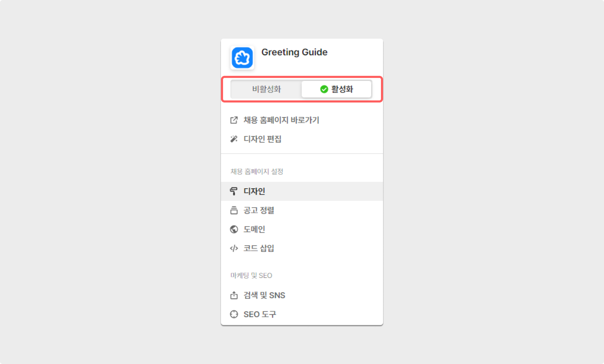Open the 공고 정렬 menu item

click(259, 210)
